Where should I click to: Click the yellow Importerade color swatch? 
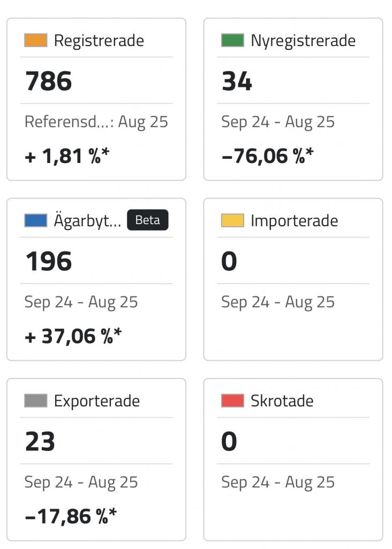pyautogui.click(x=232, y=220)
